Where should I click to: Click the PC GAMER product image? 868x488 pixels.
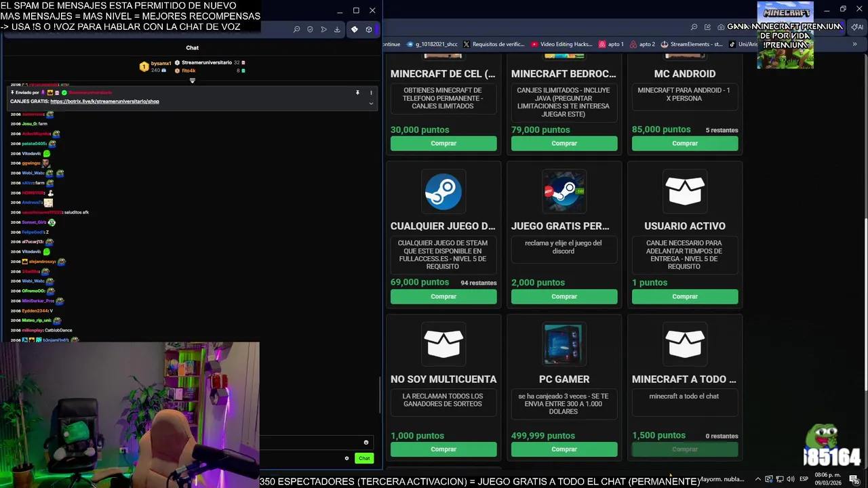tap(564, 344)
